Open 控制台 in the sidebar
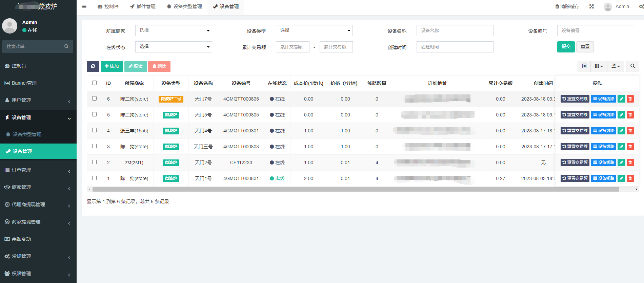 (x=38, y=66)
